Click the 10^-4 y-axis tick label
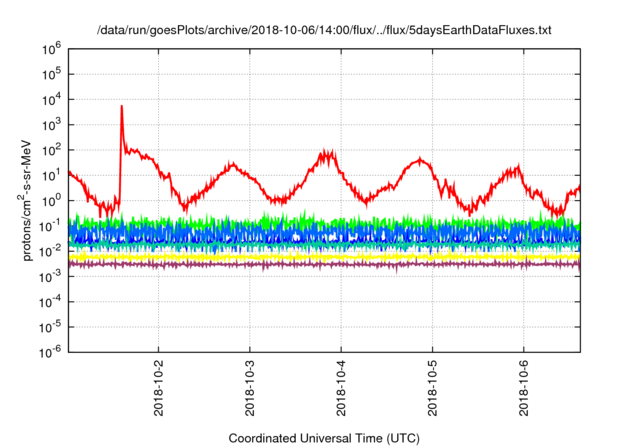 coord(50,302)
